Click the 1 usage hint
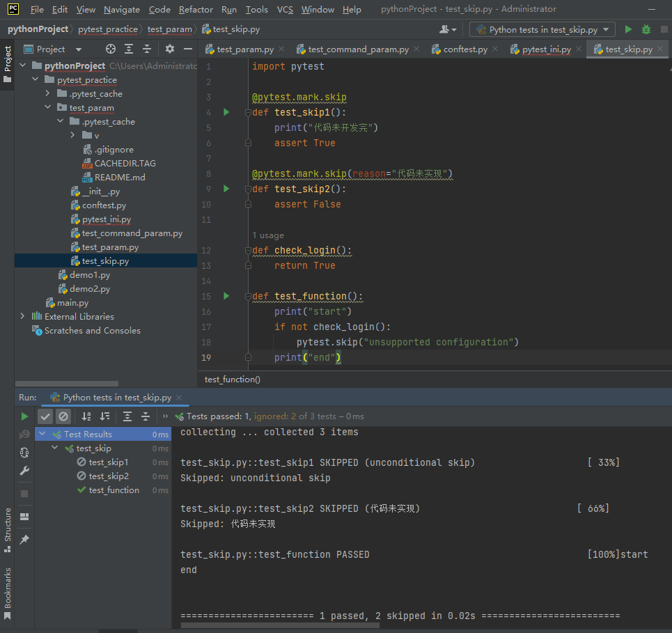This screenshot has width=672, height=633. point(268,235)
